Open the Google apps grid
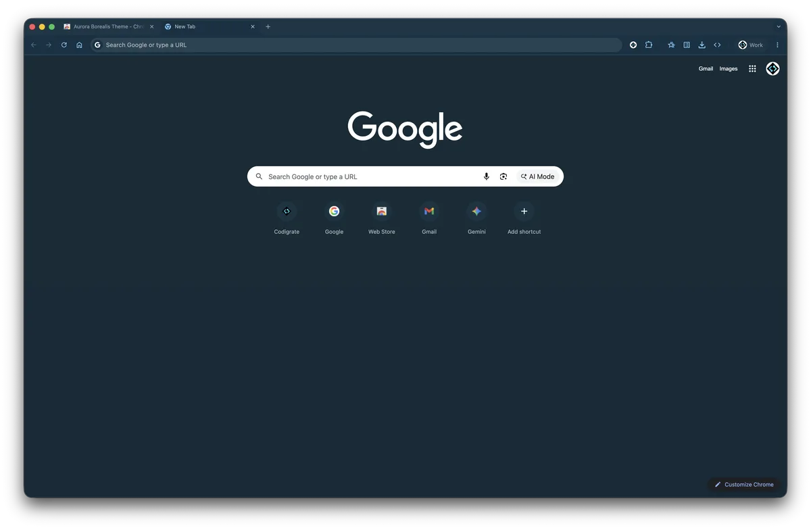Image resolution: width=811 pixels, height=532 pixels. click(752, 69)
